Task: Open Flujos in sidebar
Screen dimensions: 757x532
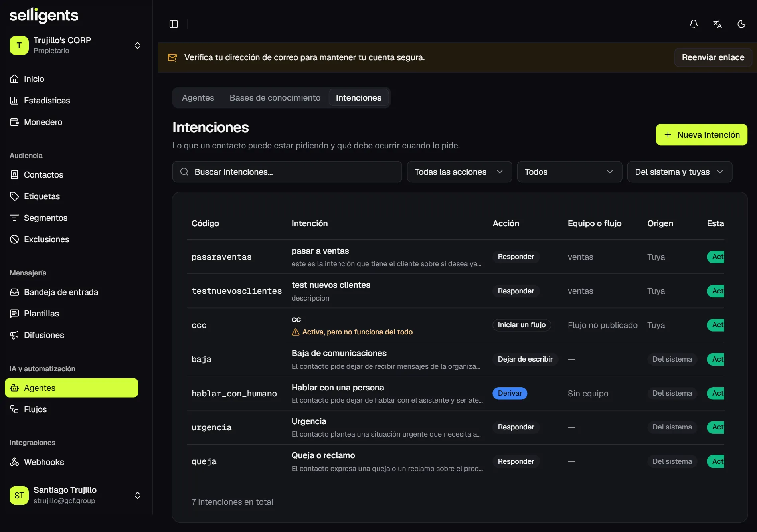Action: tap(71, 409)
